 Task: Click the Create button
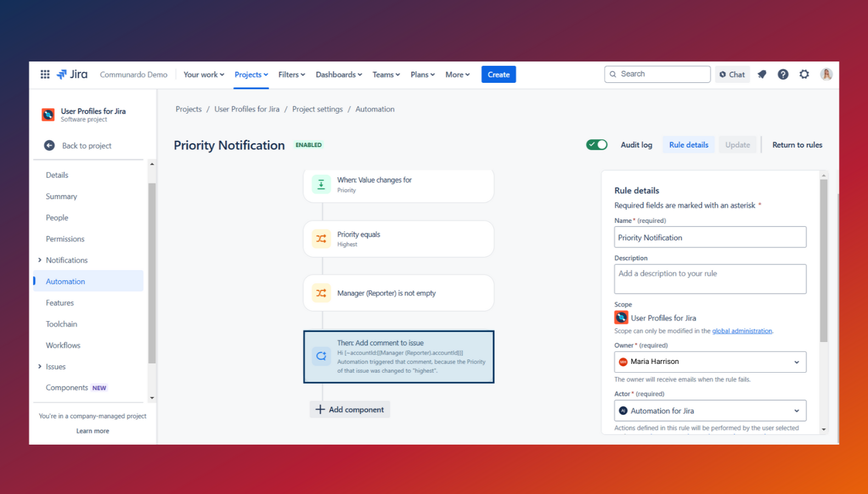(499, 75)
